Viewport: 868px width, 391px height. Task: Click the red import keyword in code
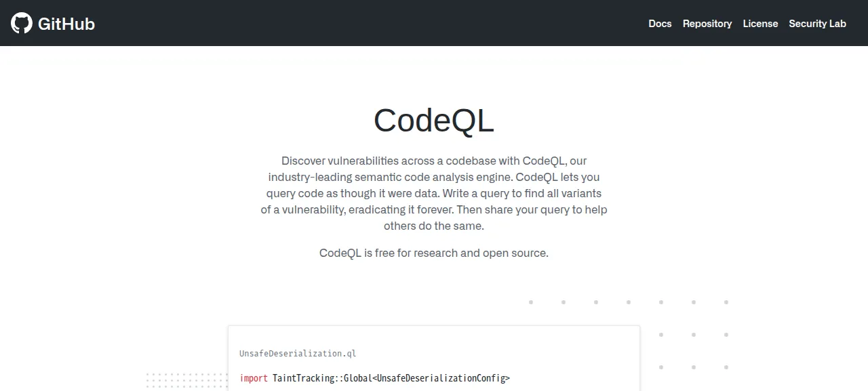tap(254, 378)
